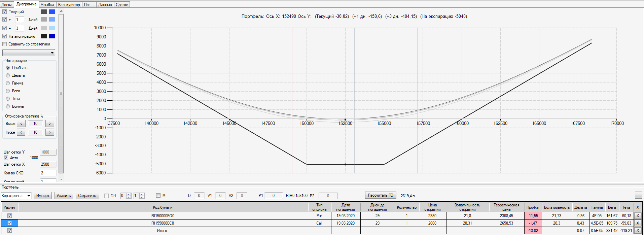Click Удалить button
Viewport: 644px width, 235px height.
pyautogui.click(x=64, y=196)
